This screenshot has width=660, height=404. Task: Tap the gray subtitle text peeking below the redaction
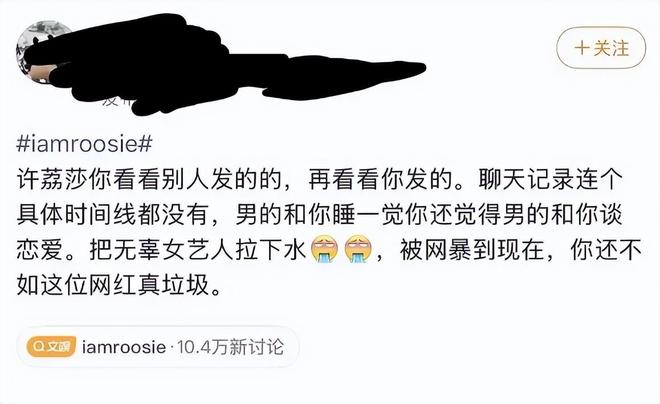pyautogui.click(x=118, y=101)
